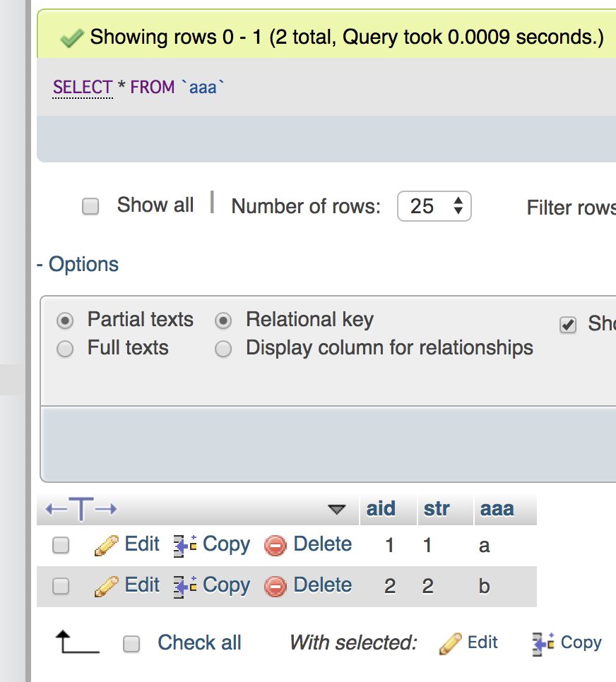This screenshot has width=616, height=682.
Task: Click the Copy icon in row 1
Action: pyautogui.click(x=186, y=545)
